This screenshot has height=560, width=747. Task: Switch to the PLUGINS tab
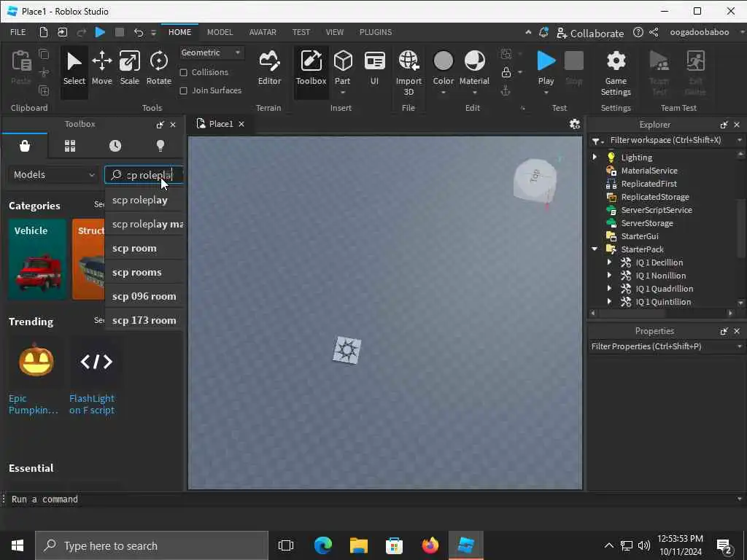376,32
